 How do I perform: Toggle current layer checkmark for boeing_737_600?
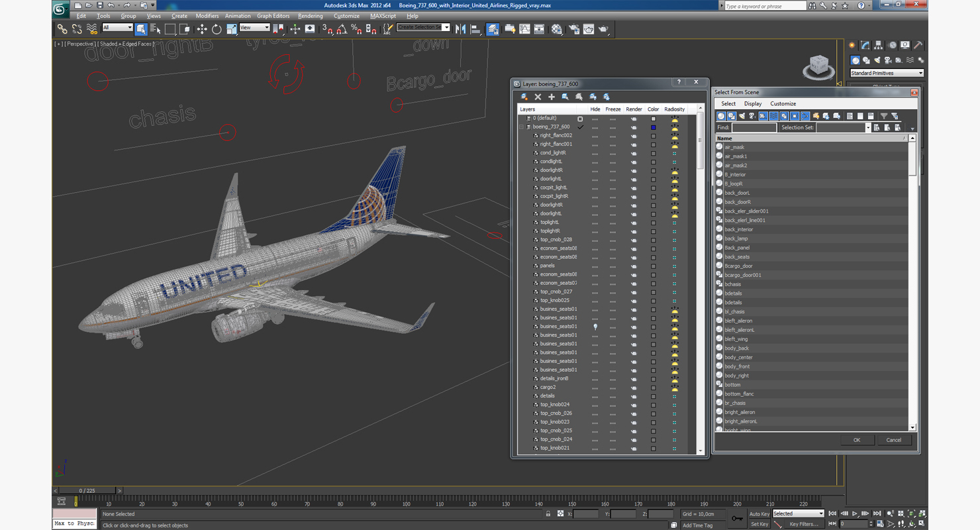[x=580, y=127]
